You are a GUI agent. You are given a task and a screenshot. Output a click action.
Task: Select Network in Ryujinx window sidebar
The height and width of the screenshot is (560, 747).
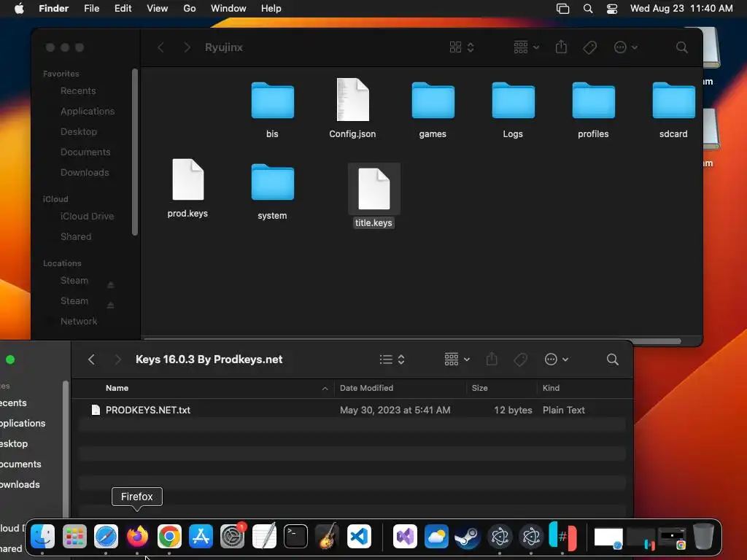[x=79, y=322]
